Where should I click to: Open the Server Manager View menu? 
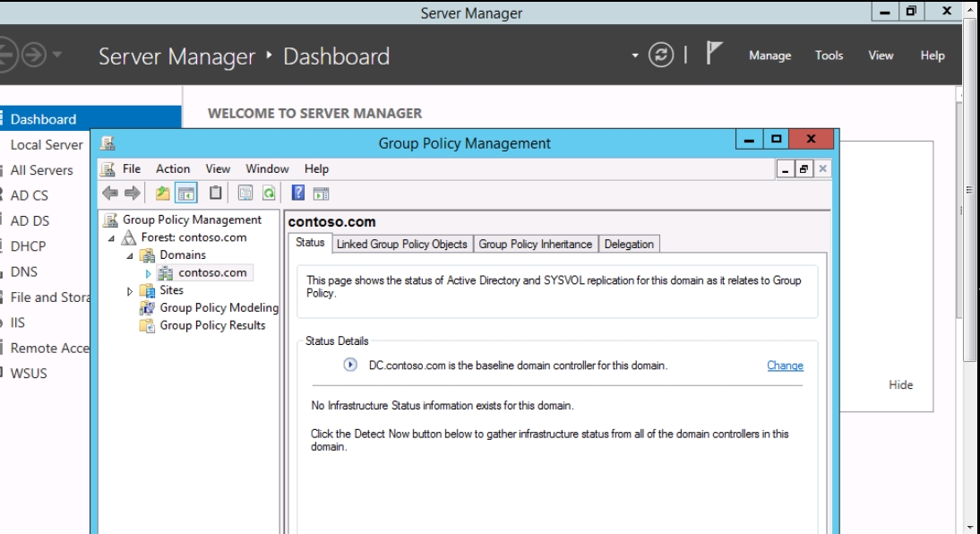tap(881, 55)
